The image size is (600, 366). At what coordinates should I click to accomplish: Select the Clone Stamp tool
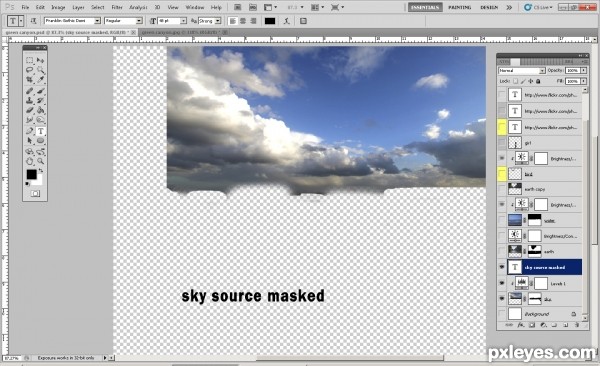(x=30, y=101)
